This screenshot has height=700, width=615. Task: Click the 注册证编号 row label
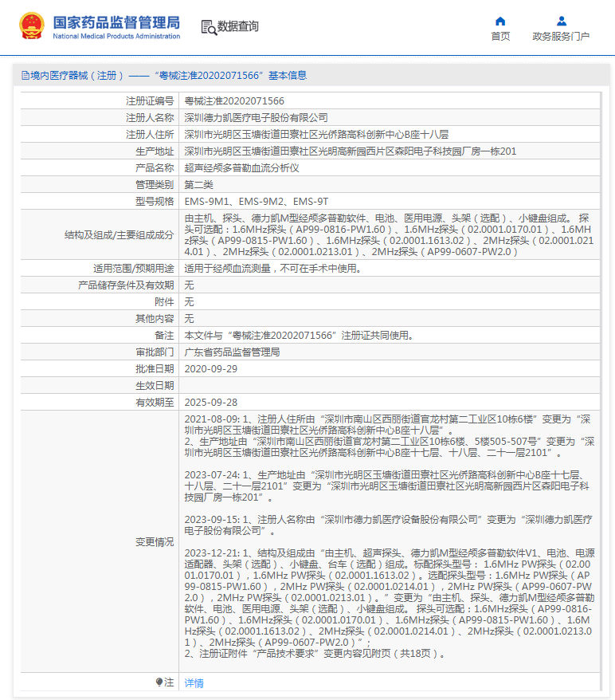tap(150, 101)
